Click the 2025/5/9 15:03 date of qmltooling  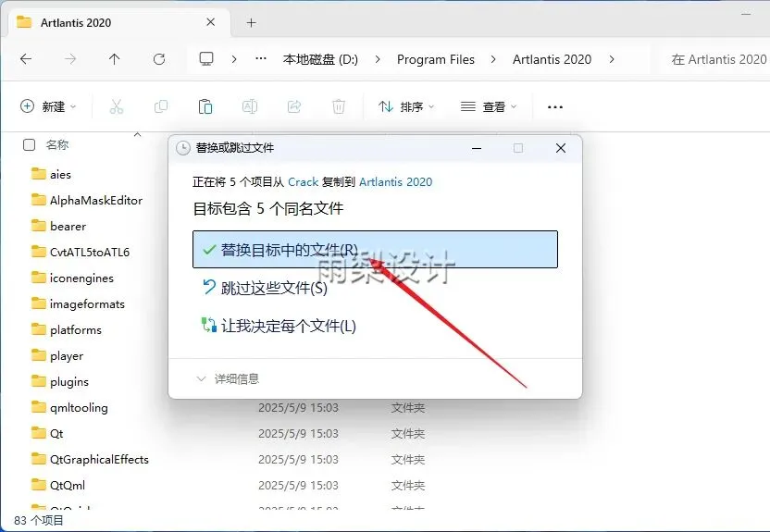tap(299, 408)
